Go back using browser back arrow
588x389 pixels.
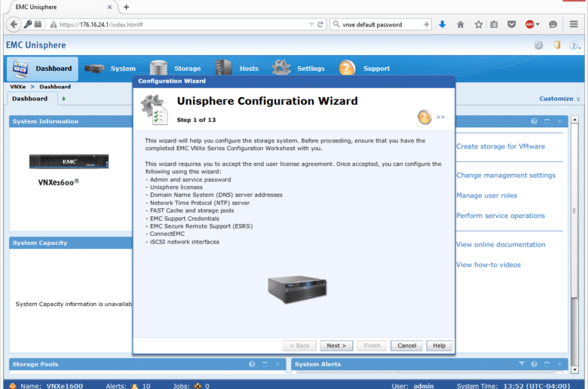point(14,24)
